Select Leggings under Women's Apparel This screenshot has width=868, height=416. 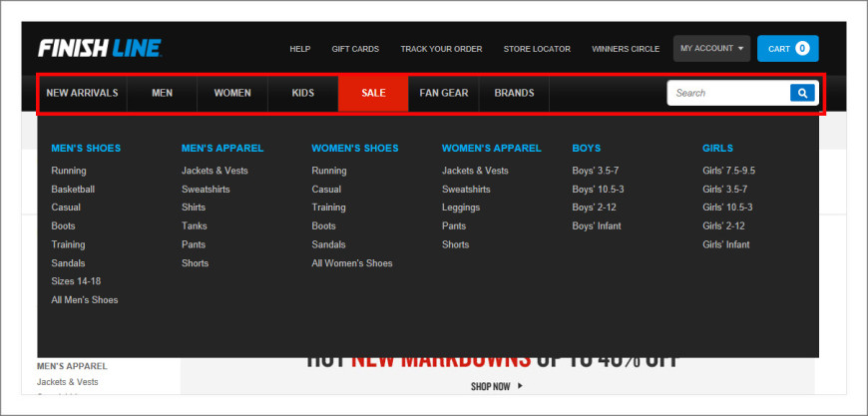(461, 208)
